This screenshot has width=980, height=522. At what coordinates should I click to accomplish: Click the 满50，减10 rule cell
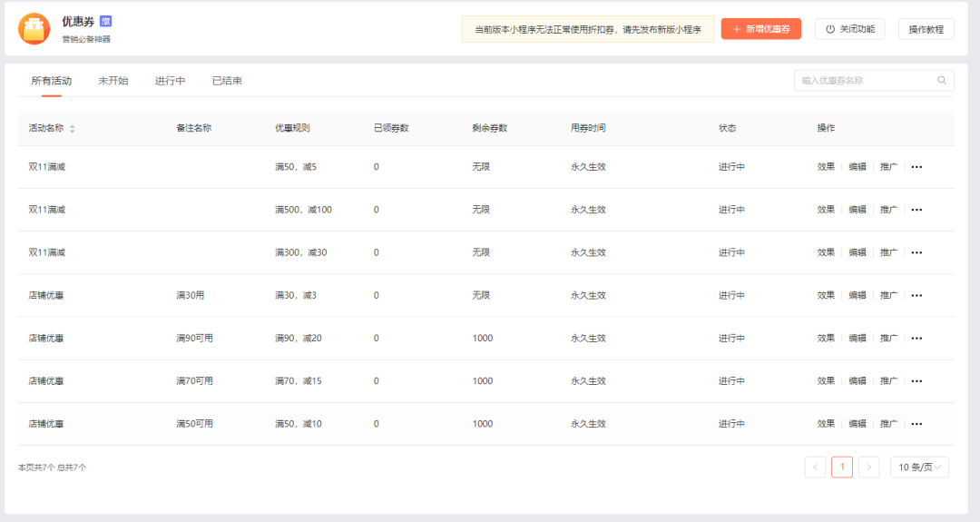(x=299, y=424)
